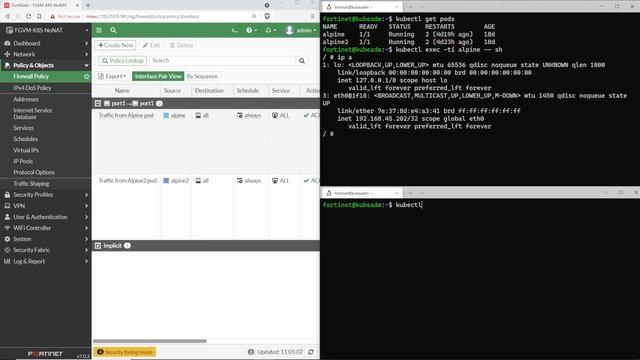The width and height of the screenshot is (640, 360).
Task: Switch to Interface Pair View
Action: (x=158, y=76)
